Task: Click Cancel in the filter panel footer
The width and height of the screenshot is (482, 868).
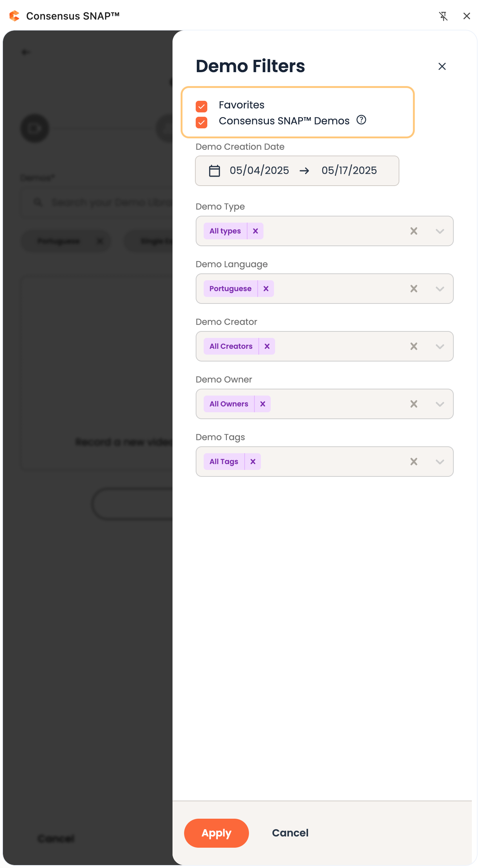Action: tap(290, 833)
